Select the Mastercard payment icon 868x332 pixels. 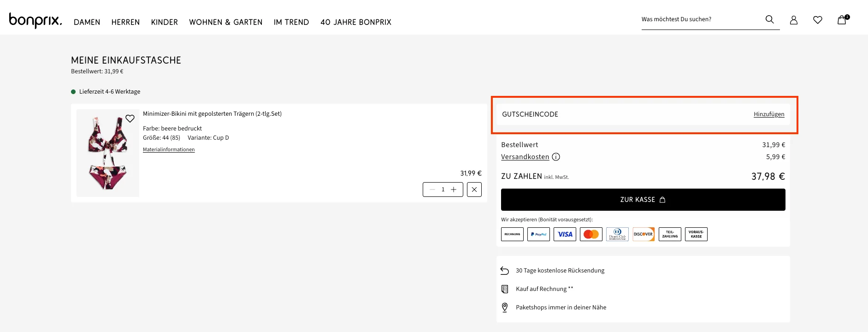tap(591, 234)
